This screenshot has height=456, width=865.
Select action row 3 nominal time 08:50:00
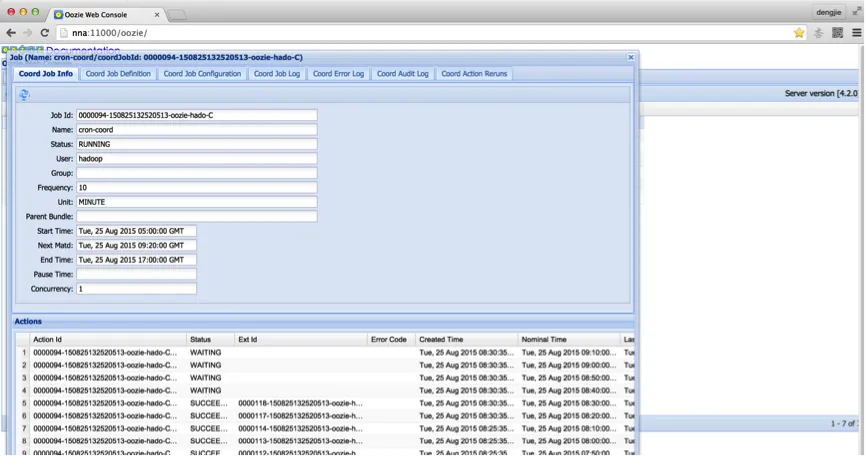pyautogui.click(x=325, y=378)
